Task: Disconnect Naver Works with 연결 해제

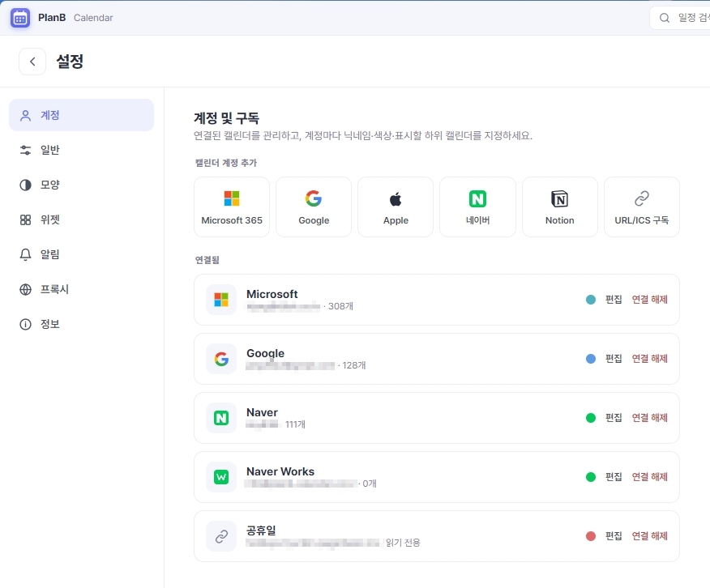Action: coord(650,477)
